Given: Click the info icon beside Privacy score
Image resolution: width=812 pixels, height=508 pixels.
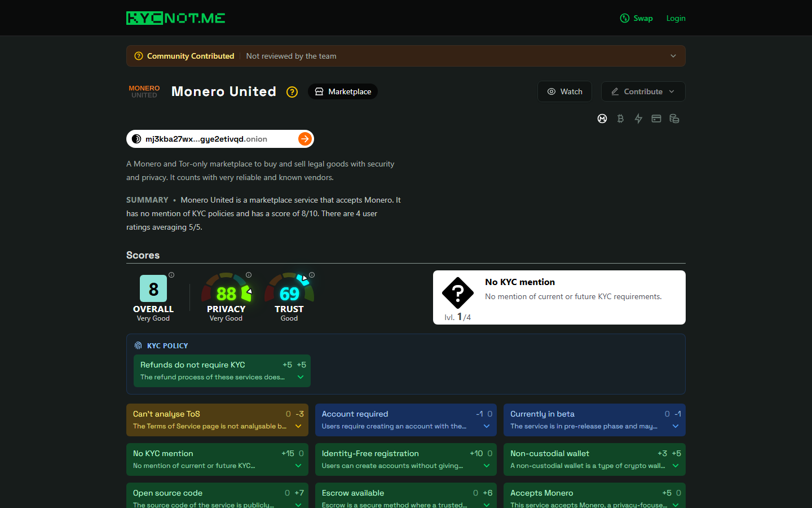Looking at the screenshot, I should tap(249, 275).
